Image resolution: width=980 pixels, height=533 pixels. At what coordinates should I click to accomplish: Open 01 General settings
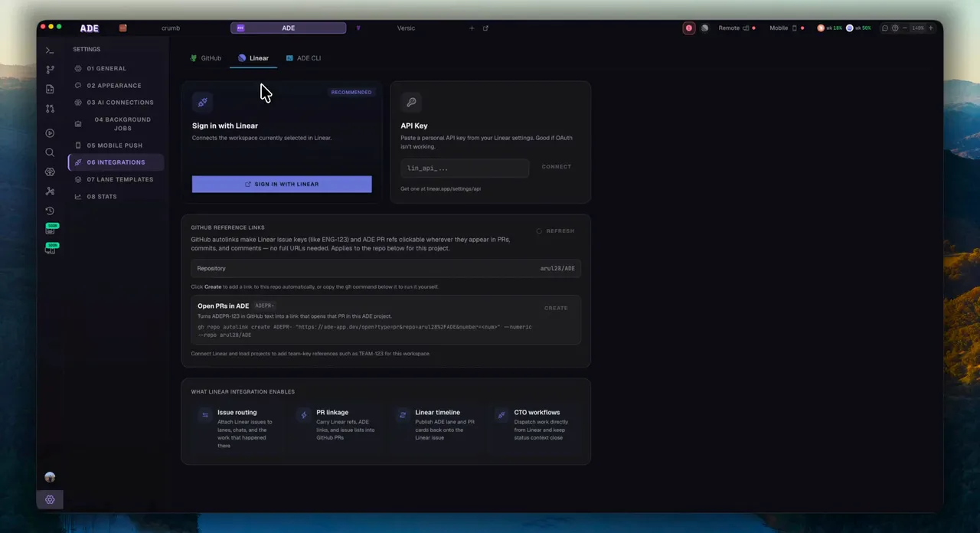[116, 69]
